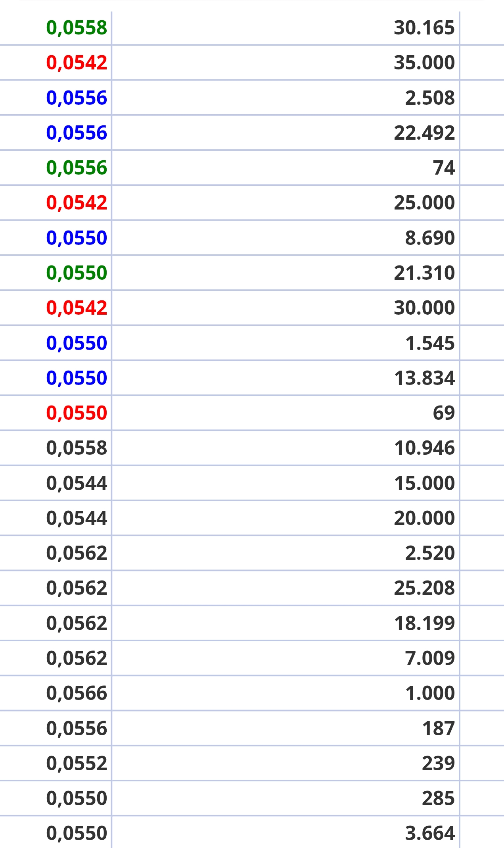This screenshot has width=504, height=848.
Task: Click price 0,0562 in the 2.520 row
Action: point(77,553)
